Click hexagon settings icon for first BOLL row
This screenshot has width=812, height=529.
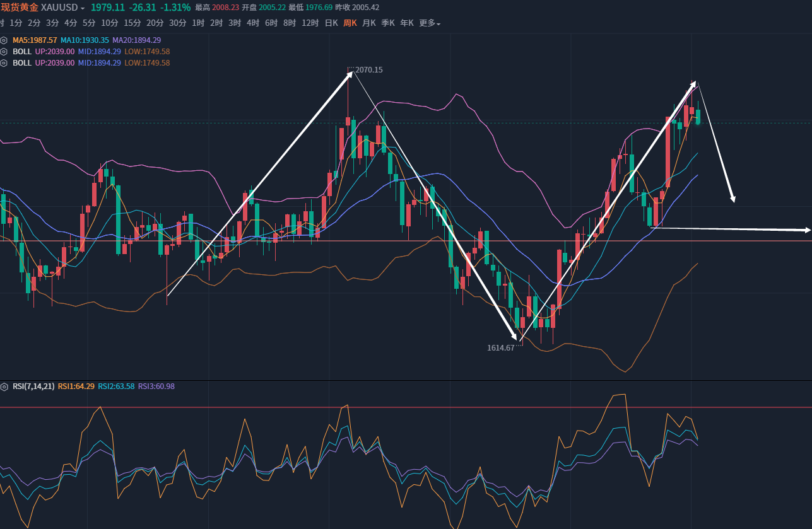[4, 52]
